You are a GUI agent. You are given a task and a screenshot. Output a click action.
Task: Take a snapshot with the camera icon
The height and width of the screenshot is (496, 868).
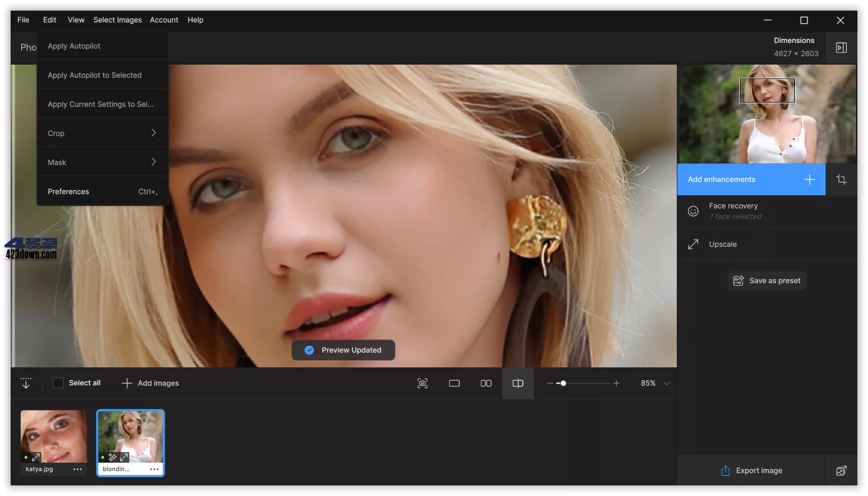pyautogui.click(x=422, y=383)
